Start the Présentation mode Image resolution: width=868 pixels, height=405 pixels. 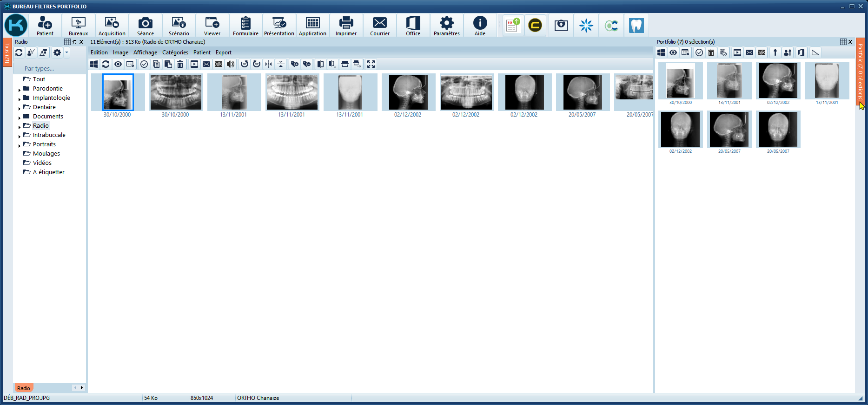coord(279,26)
